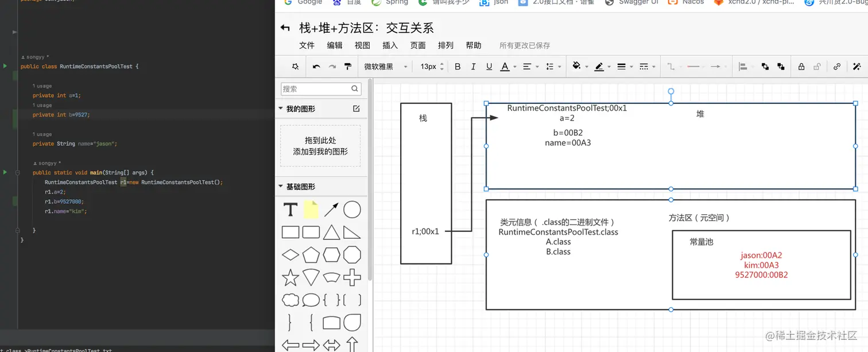Click the insert hyperlink icon

837,67
